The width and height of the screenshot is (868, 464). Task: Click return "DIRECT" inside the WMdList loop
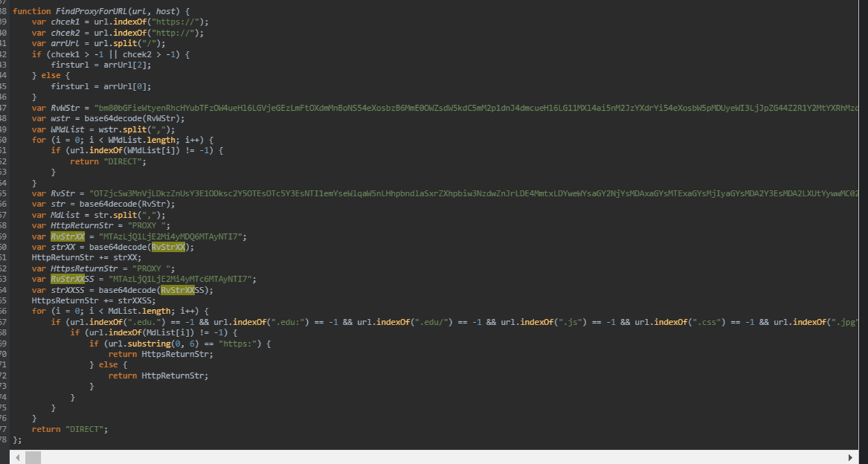[x=108, y=162]
